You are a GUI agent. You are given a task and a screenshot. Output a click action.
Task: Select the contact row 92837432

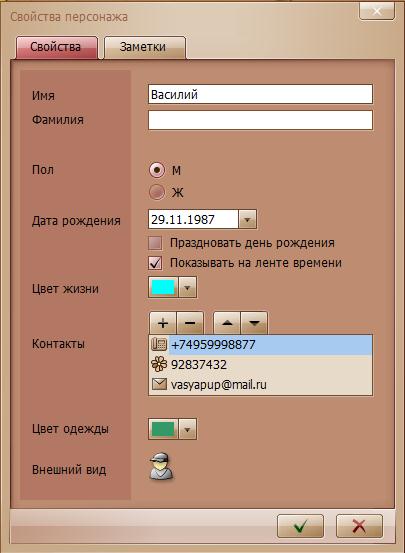pos(260,364)
